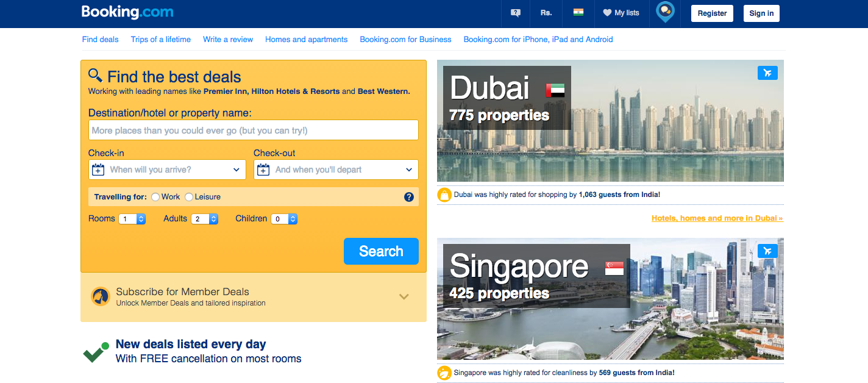Image resolution: width=868 pixels, height=383 pixels.
Task: Open Trips of a lifetime
Action: click(161, 40)
